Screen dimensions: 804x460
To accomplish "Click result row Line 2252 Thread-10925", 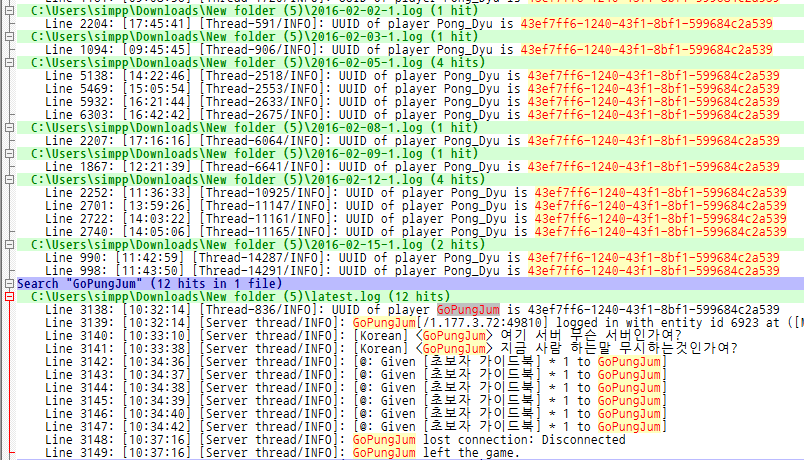I will [x=416, y=193].
